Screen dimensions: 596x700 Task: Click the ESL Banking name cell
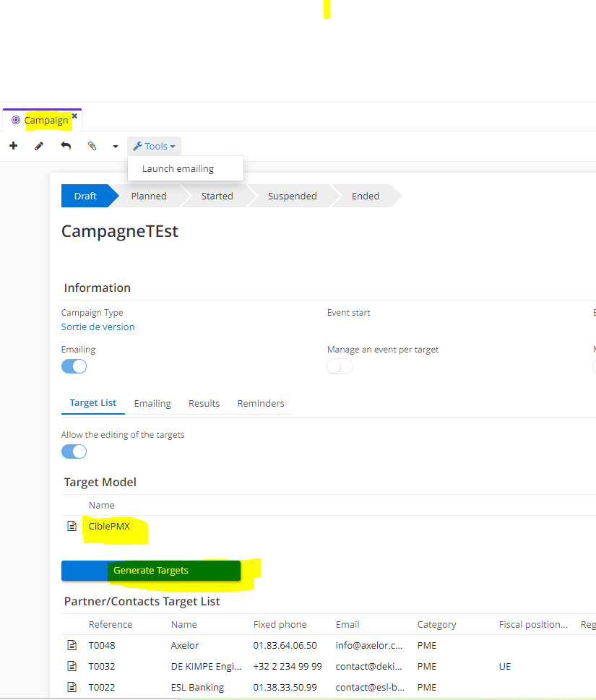197,688
